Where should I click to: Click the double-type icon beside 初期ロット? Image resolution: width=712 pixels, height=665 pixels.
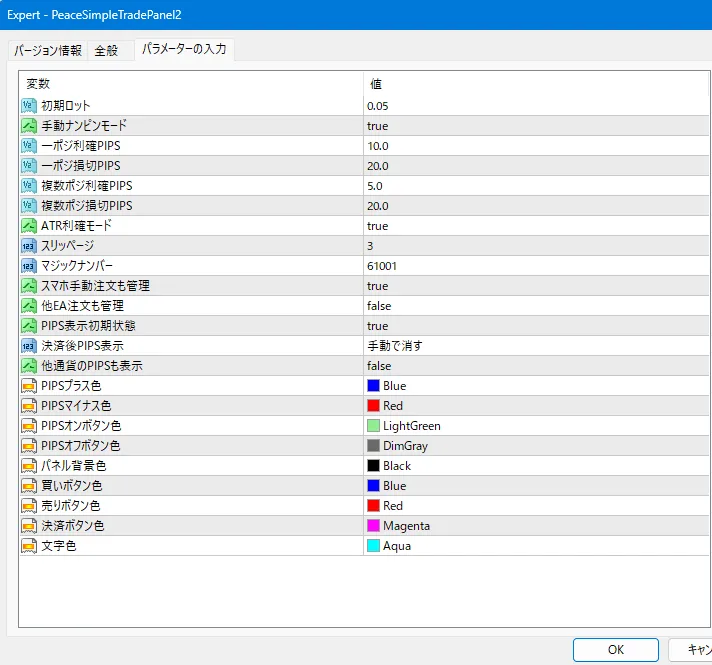[x=29, y=106]
